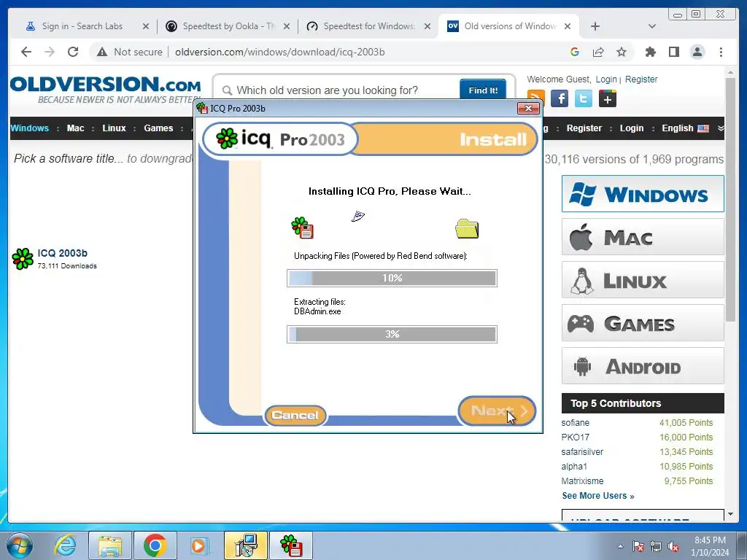The image size is (747, 560).
Task: Open contributor sofiane
Action: point(575,422)
